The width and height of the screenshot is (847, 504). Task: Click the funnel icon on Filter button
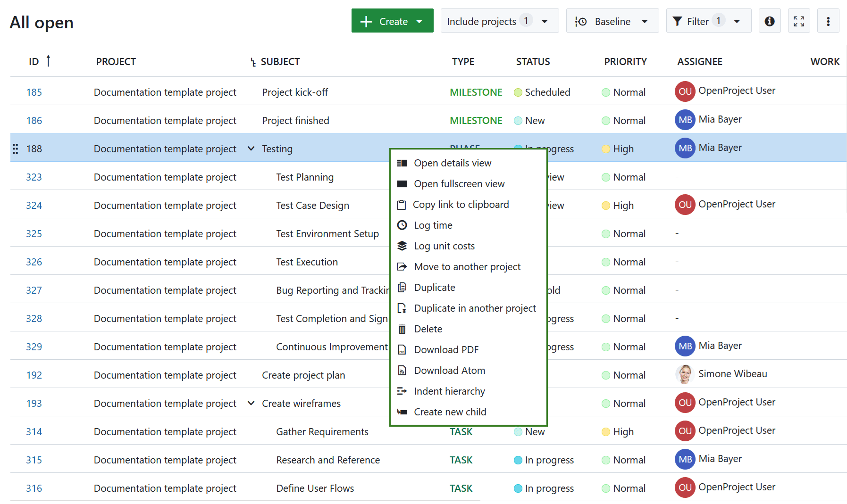(x=678, y=21)
